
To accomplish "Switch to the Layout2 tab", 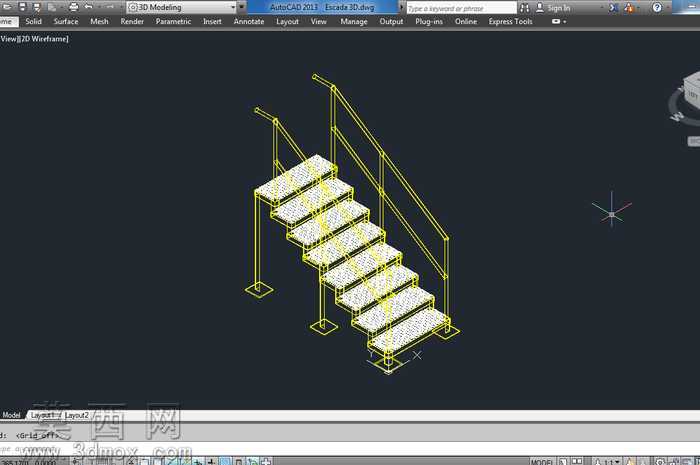I will pyautogui.click(x=76, y=415).
